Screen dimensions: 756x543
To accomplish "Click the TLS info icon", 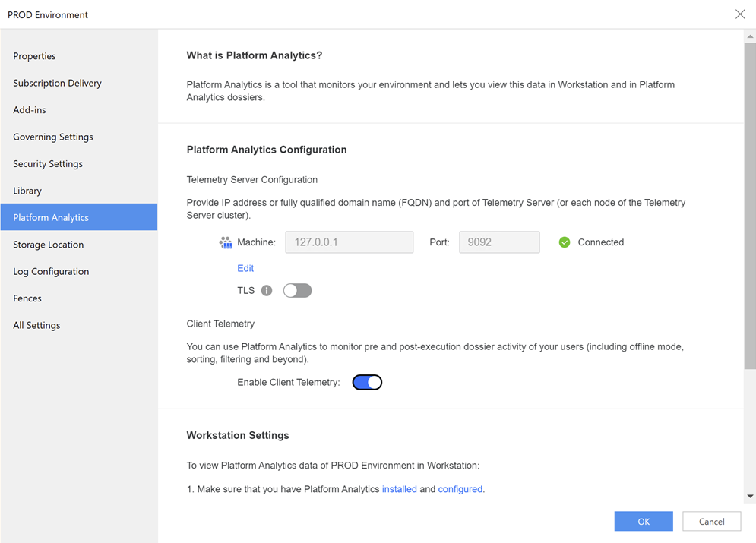I will pyautogui.click(x=267, y=291).
